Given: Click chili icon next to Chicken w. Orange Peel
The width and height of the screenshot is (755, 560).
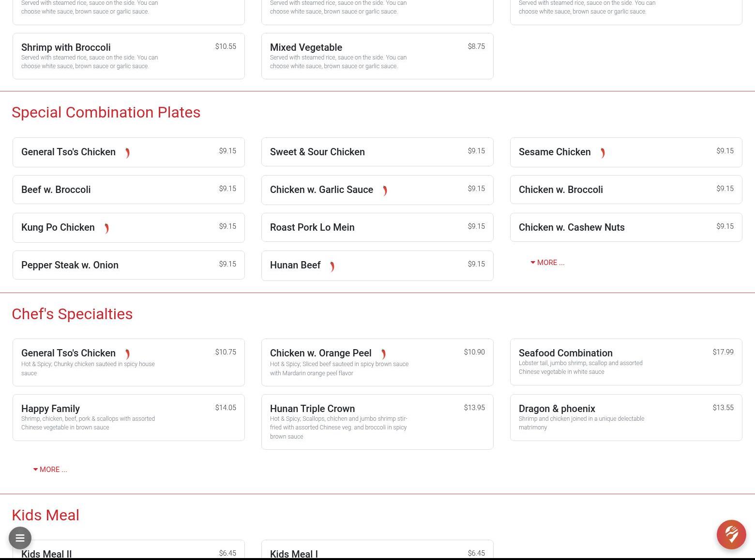Looking at the screenshot, I should [x=383, y=354].
